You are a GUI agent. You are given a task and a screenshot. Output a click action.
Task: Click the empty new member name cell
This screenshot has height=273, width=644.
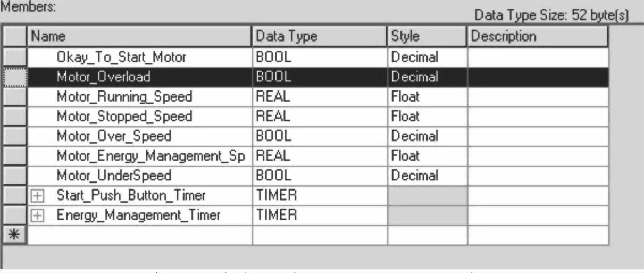coord(139,235)
